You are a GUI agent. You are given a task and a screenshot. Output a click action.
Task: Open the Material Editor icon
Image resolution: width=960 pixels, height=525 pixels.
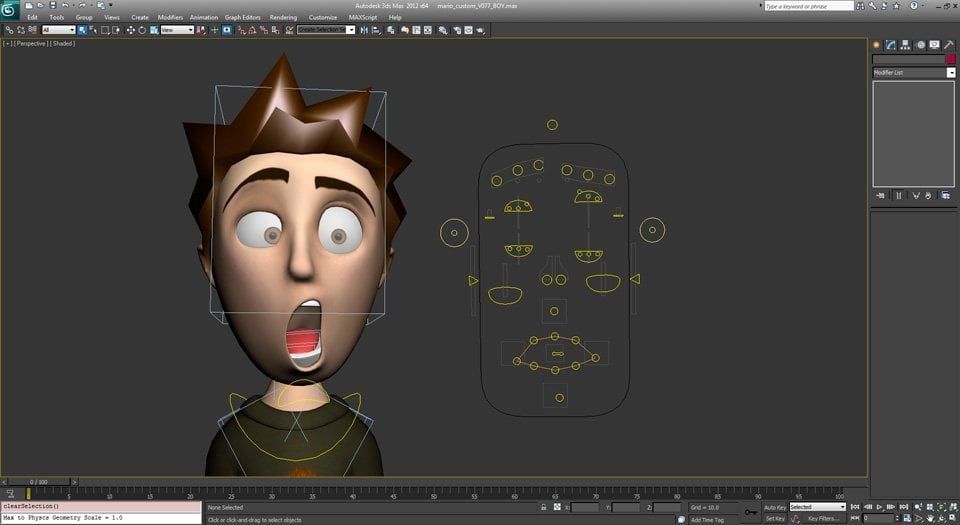(443, 30)
